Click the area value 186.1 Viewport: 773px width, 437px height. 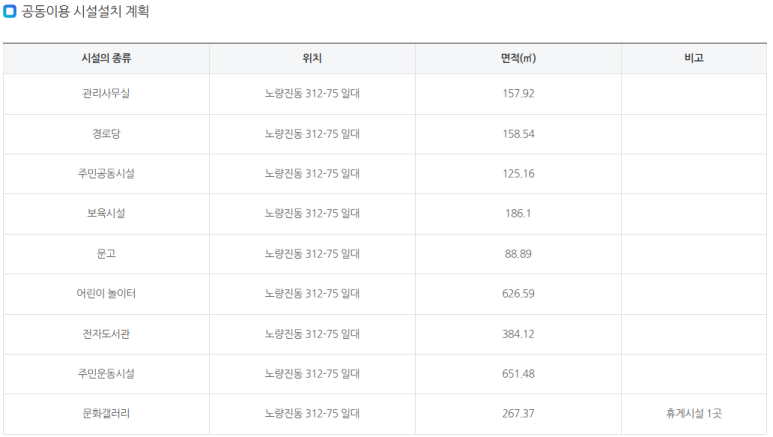coord(518,214)
